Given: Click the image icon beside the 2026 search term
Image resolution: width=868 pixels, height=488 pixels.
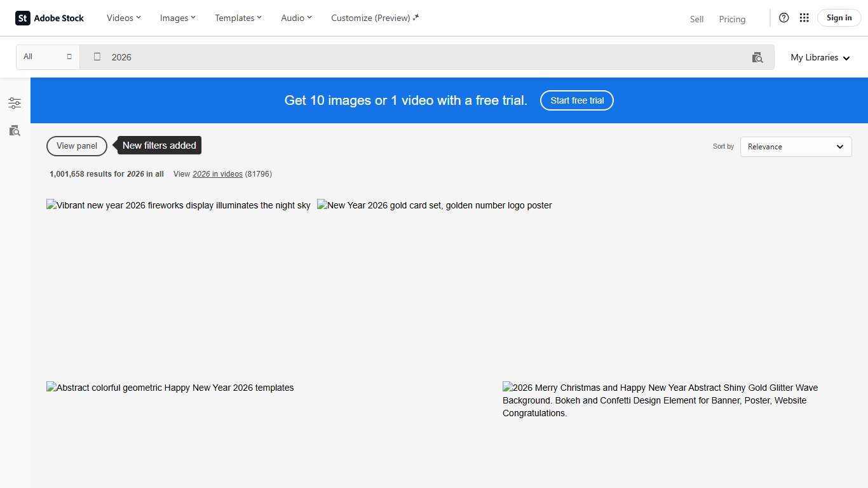Looking at the screenshot, I should click(x=97, y=57).
